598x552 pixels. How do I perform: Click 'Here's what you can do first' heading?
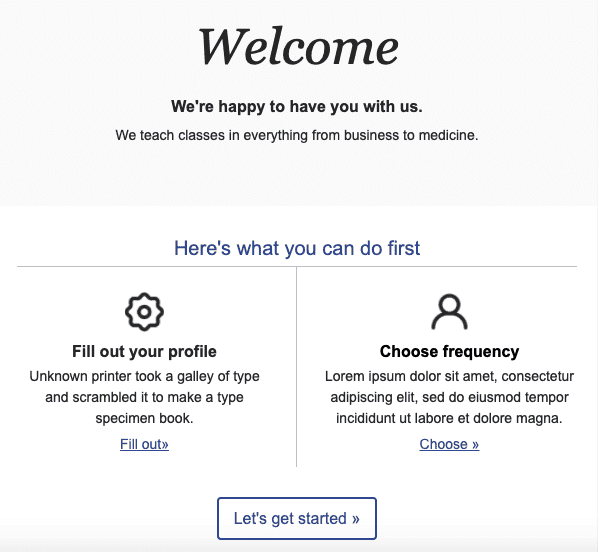(x=297, y=248)
